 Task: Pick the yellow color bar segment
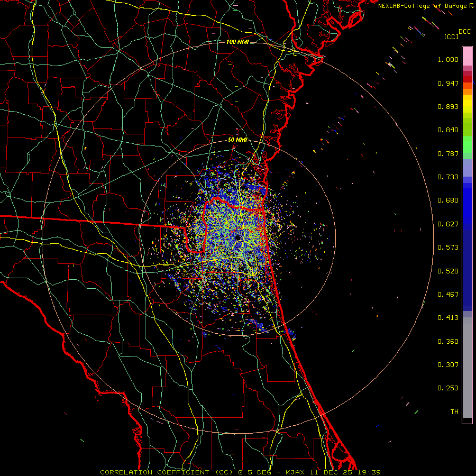click(467, 104)
